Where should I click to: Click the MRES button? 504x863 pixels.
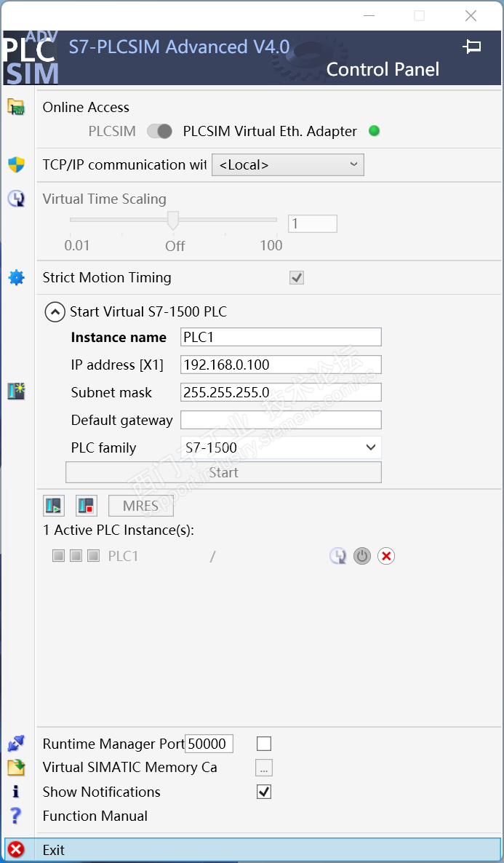click(x=141, y=506)
